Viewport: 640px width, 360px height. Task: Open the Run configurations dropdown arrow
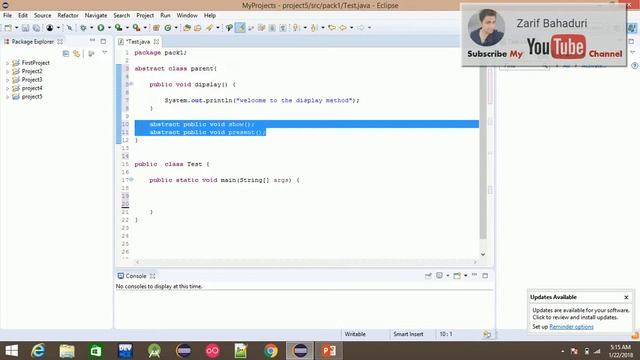[109, 28]
